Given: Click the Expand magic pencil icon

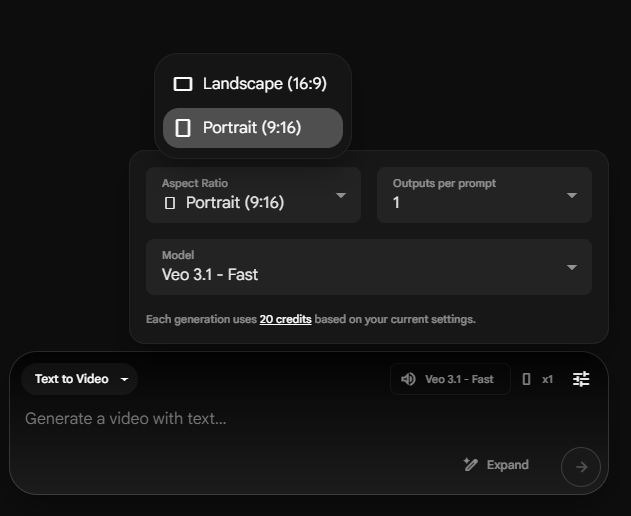Looking at the screenshot, I should 470,464.
